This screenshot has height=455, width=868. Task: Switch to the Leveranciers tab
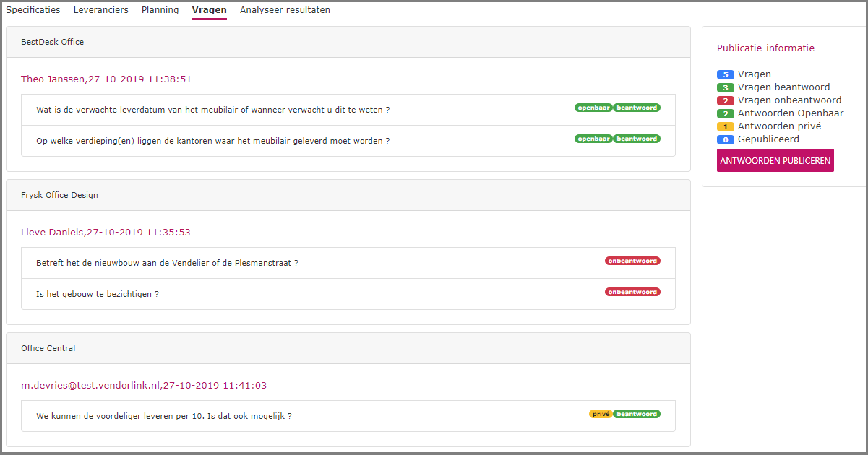[x=101, y=10]
